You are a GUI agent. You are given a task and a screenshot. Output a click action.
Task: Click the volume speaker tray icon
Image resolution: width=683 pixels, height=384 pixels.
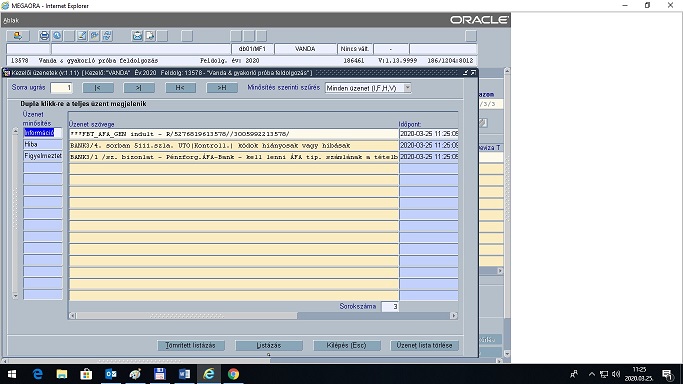615,374
